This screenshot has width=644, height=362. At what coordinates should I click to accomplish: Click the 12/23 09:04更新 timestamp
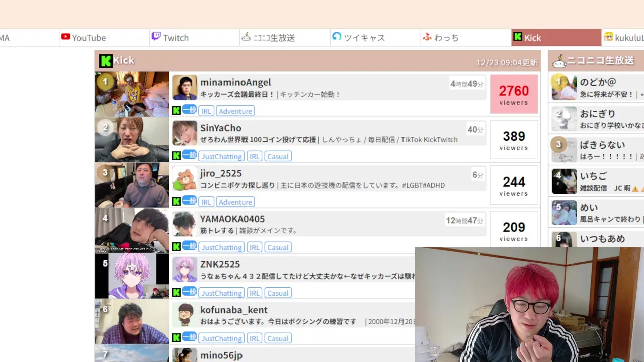[507, 63]
